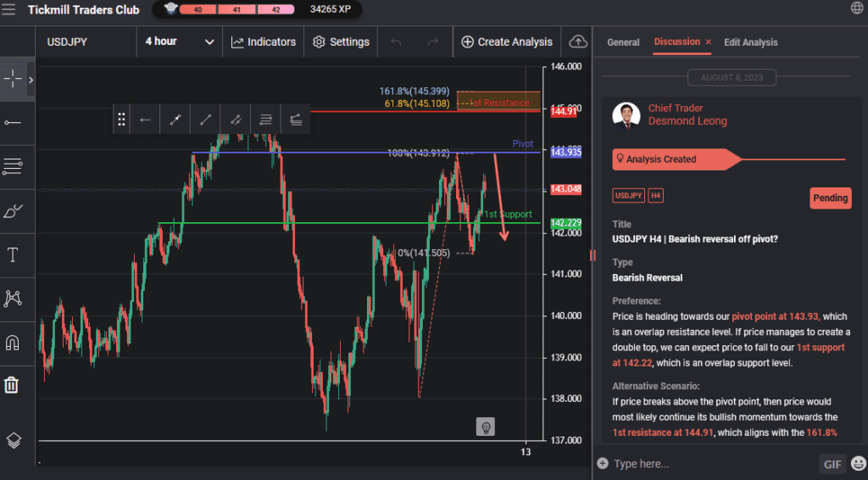Click the Desmond Leong name link
This screenshot has width=868, height=480.
pyautogui.click(x=687, y=121)
